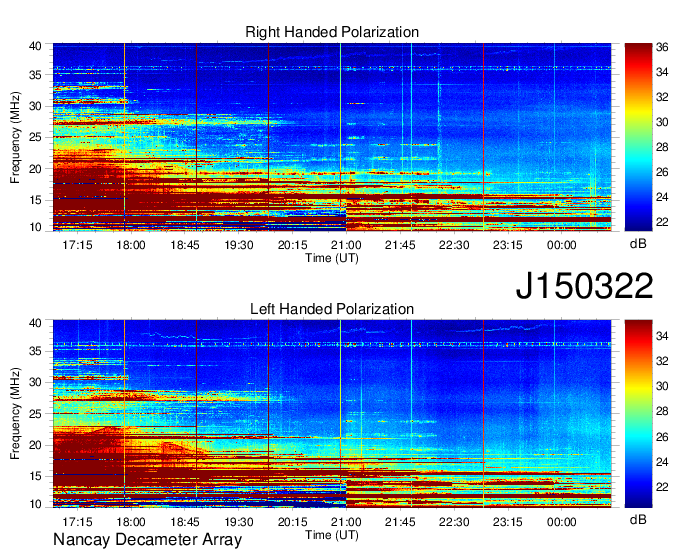
Task: Click the 00:00 tick under Left Handed plot
Action: [561, 522]
